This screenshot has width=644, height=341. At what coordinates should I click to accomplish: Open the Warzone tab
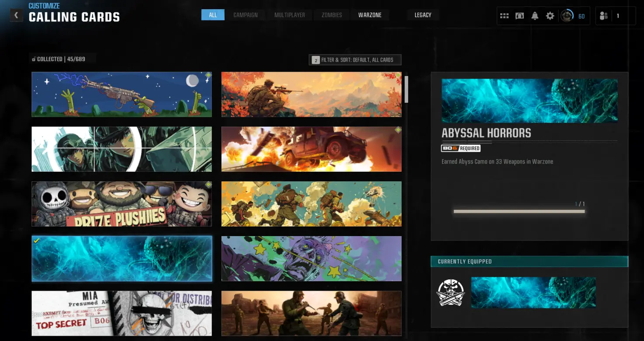coord(370,15)
